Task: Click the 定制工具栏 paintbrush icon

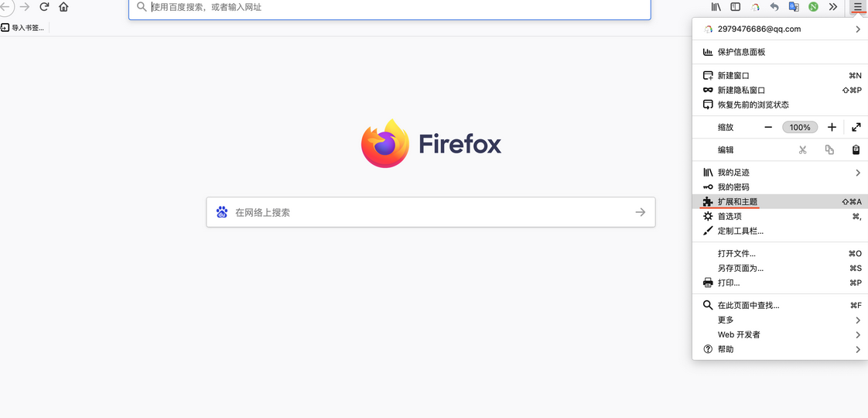Action: tap(707, 231)
